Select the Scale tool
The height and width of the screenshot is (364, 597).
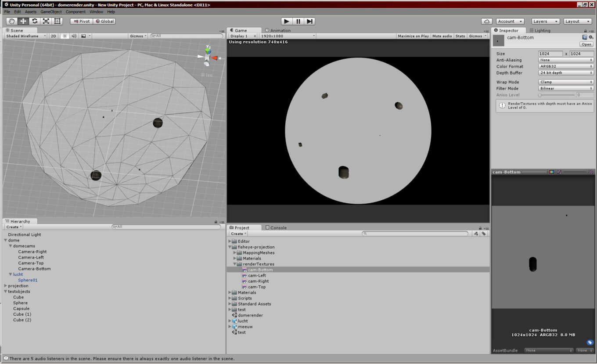46,21
